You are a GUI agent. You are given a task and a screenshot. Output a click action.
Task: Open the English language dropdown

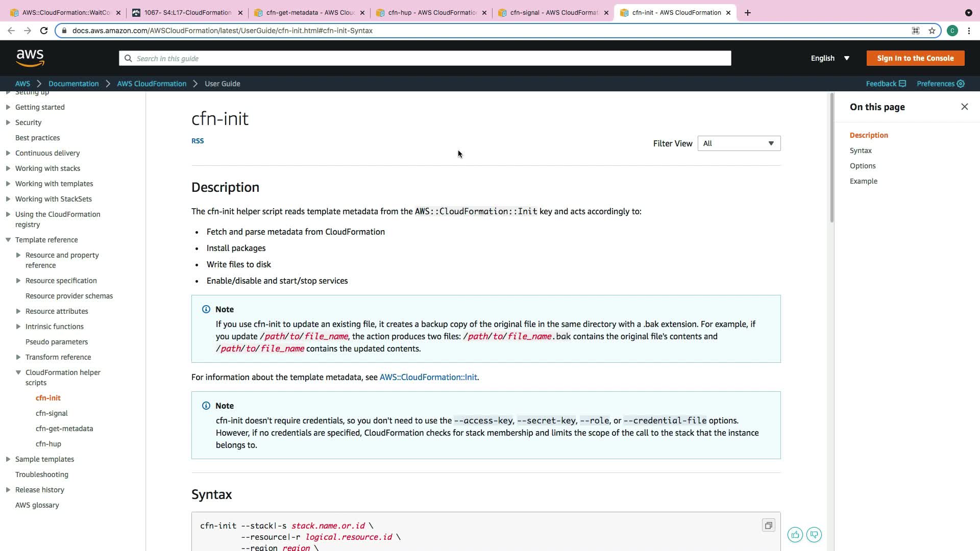click(830, 58)
